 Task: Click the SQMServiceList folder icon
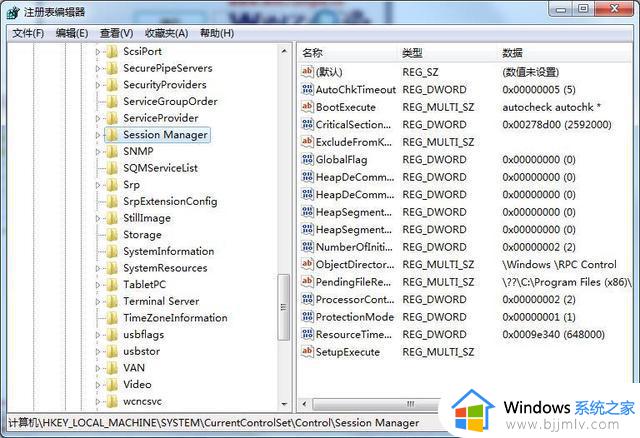point(112,168)
